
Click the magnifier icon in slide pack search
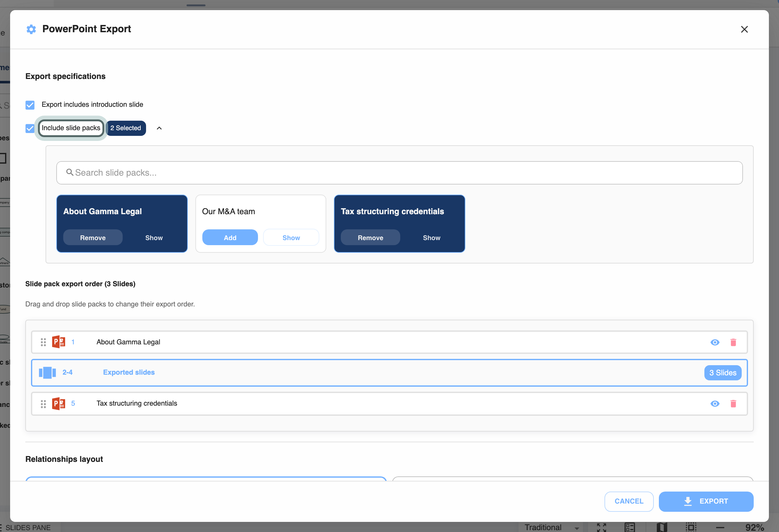(70, 172)
